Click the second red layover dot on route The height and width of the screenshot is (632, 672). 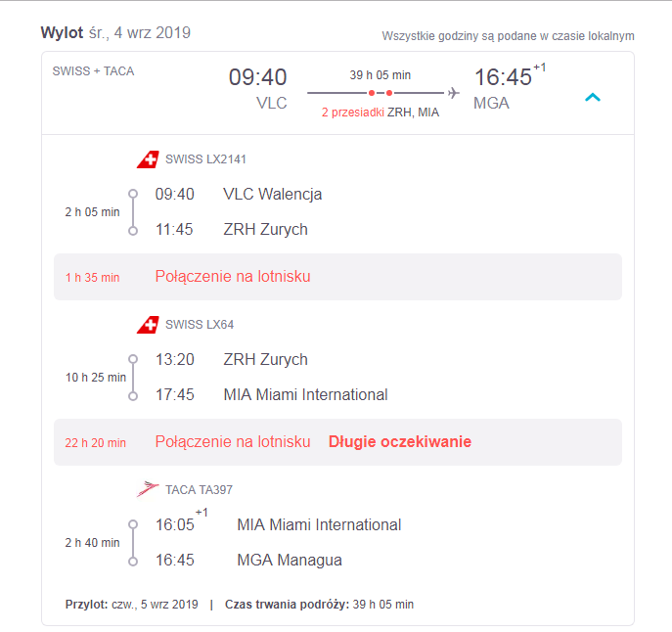coord(389,93)
